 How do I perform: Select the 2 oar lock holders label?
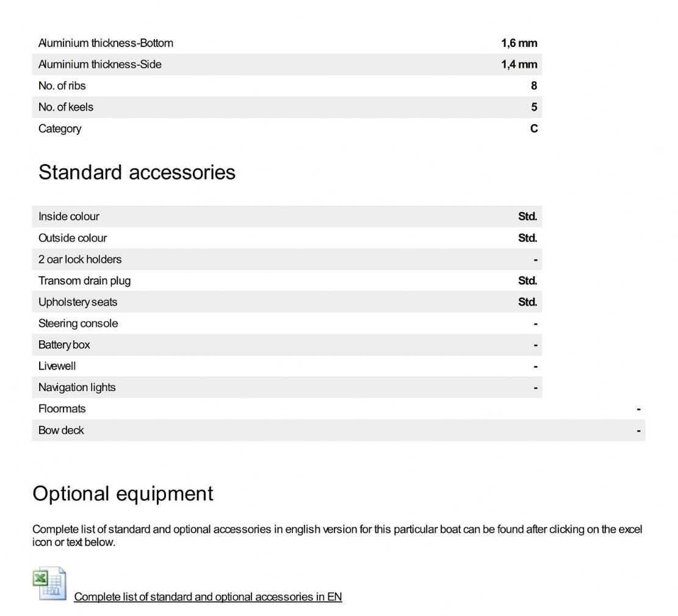80,259
